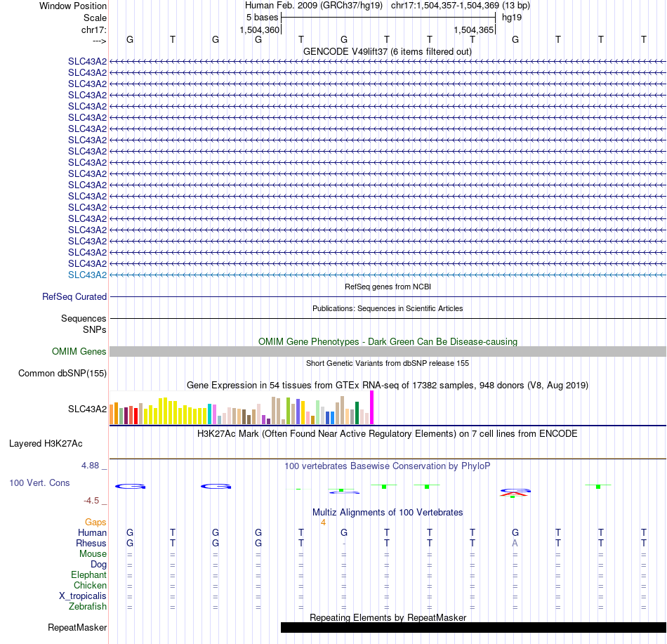Click the SNPs subtrack label
The image size is (667, 644).
(95, 329)
